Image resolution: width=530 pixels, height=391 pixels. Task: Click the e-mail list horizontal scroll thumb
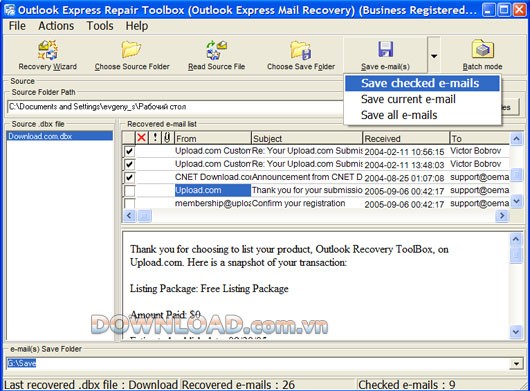click(145, 216)
